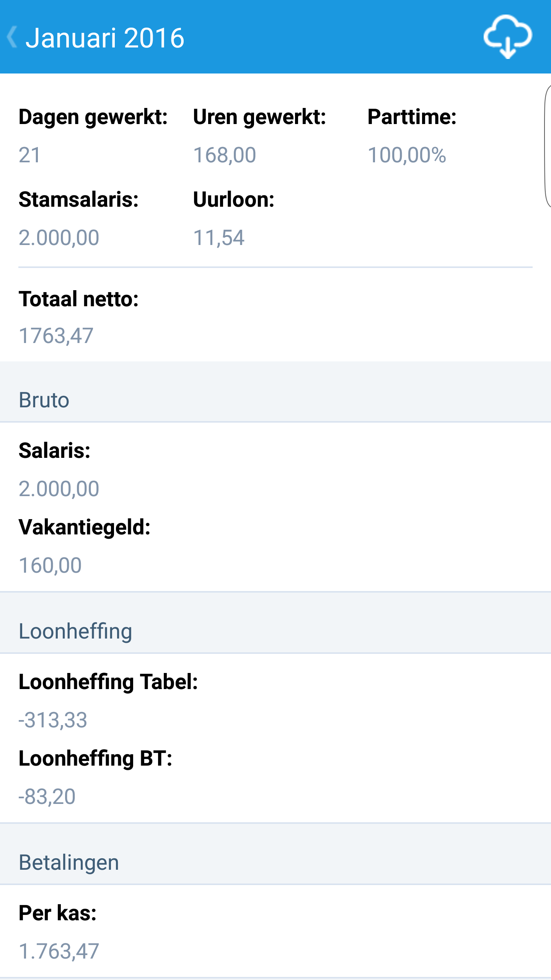
Task: Download payslip using the cloud icon
Action: (x=507, y=37)
